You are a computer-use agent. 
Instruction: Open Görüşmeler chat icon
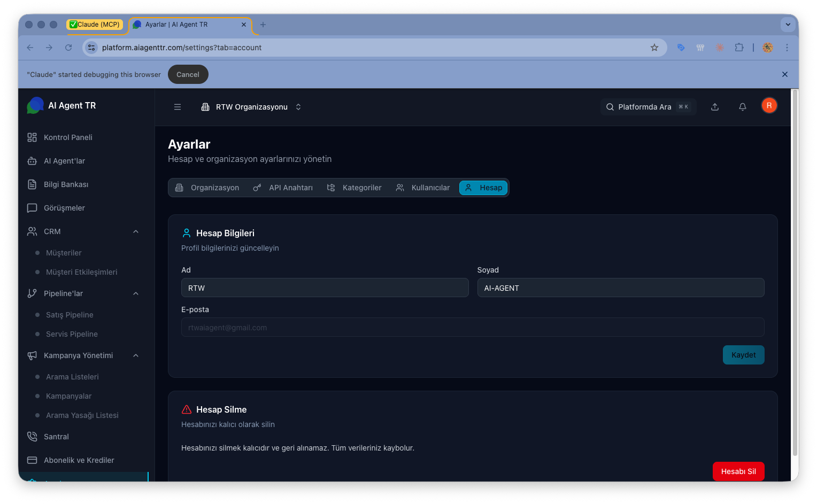[x=32, y=208]
